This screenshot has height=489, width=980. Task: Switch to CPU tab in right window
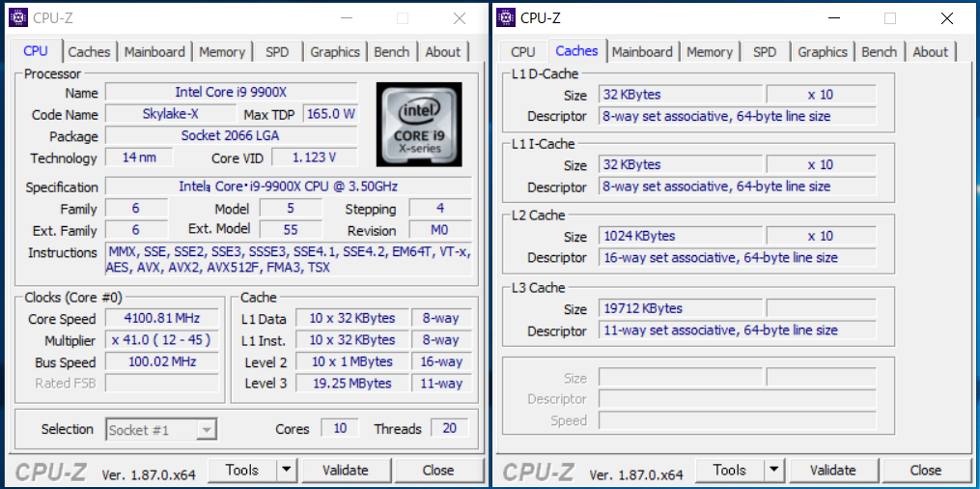click(x=523, y=52)
